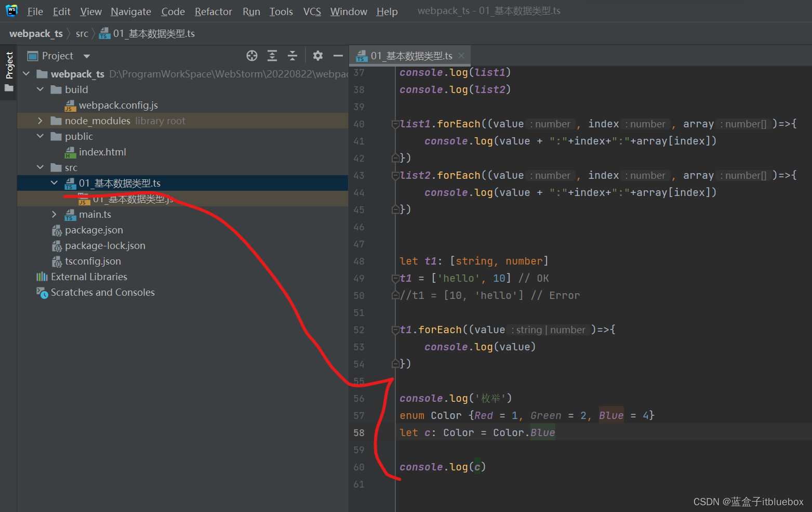The image size is (812, 512).
Task: Expand the node_modules folder
Action: [41, 121]
